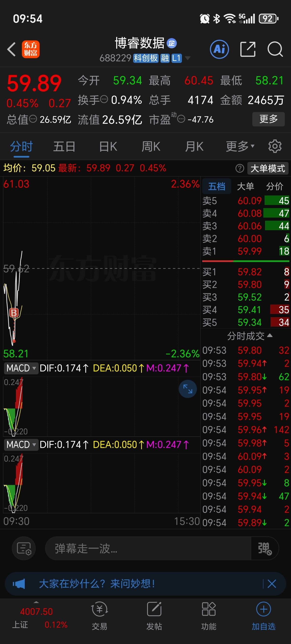
Task: Tap the 卖3 60.06 order row
Action: (246, 226)
